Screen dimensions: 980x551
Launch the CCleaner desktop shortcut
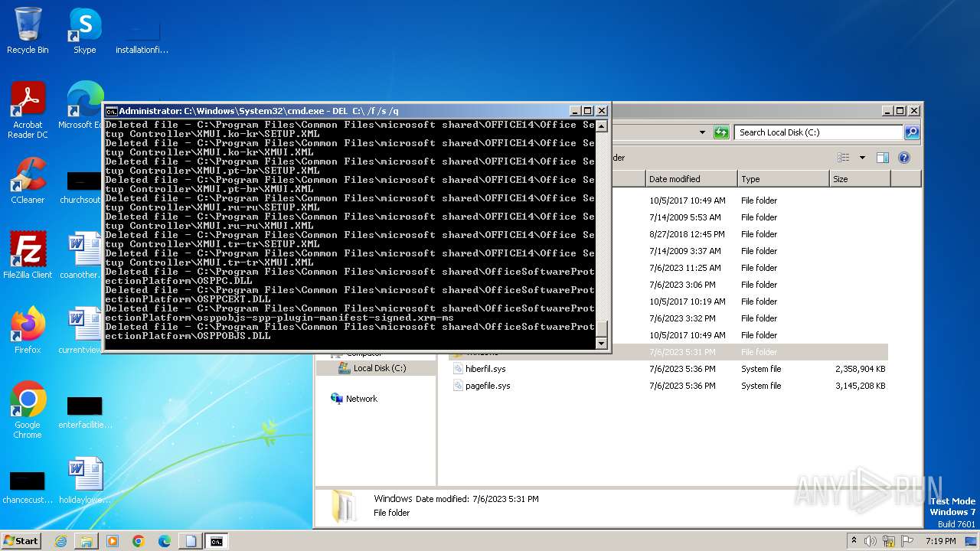(28, 181)
